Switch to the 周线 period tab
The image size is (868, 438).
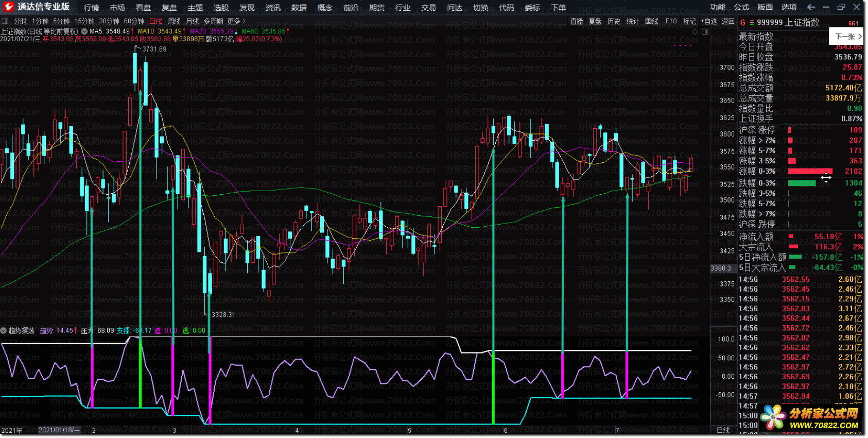click(x=174, y=21)
